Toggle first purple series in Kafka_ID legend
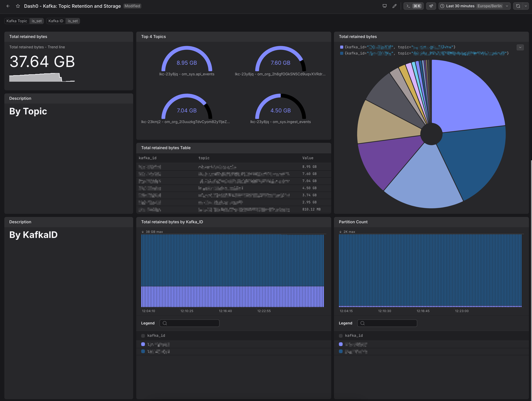This screenshot has height=401, width=532. click(143, 344)
